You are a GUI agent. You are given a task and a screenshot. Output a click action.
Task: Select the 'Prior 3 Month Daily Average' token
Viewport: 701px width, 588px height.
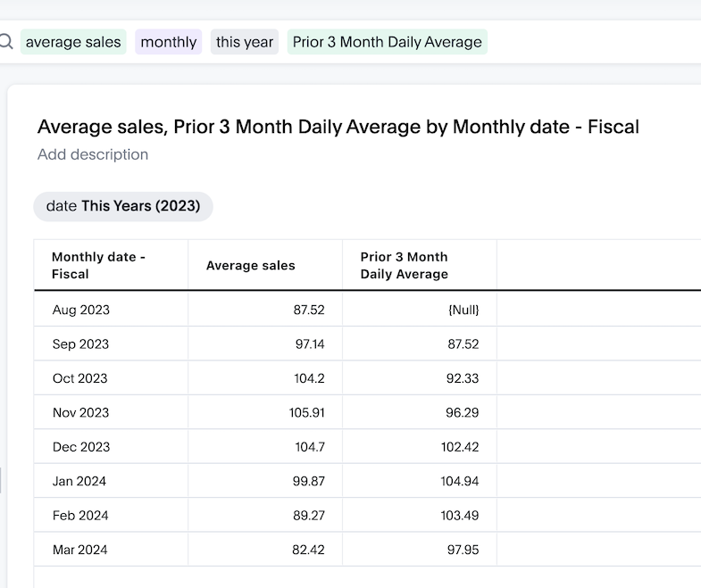387,42
